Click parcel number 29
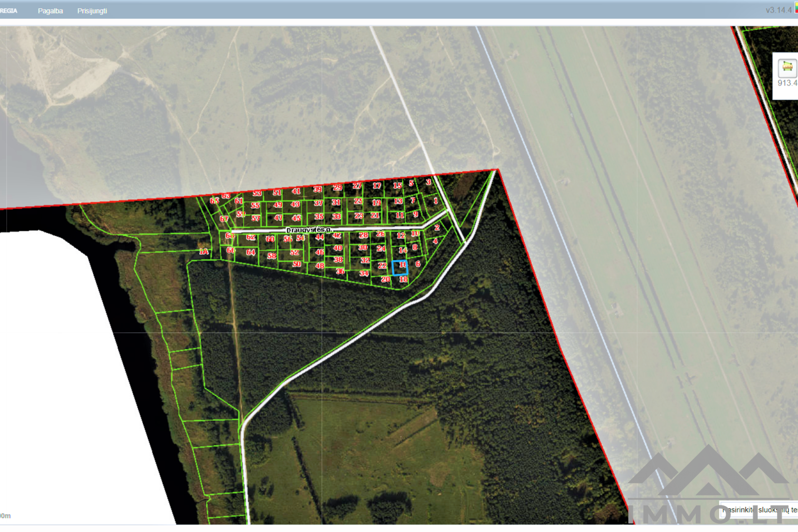Image resolution: width=798 pixels, height=532 pixels. point(337,187)
